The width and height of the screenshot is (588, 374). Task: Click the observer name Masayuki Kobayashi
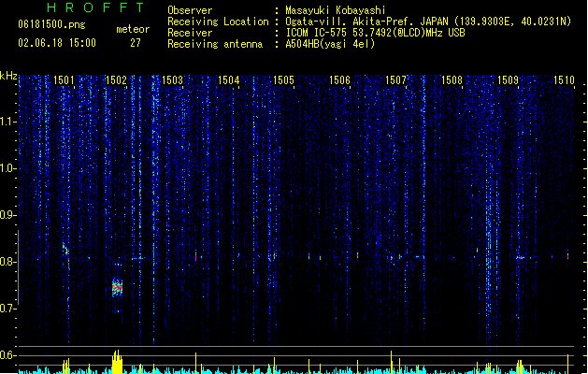[x=336, y=10]
